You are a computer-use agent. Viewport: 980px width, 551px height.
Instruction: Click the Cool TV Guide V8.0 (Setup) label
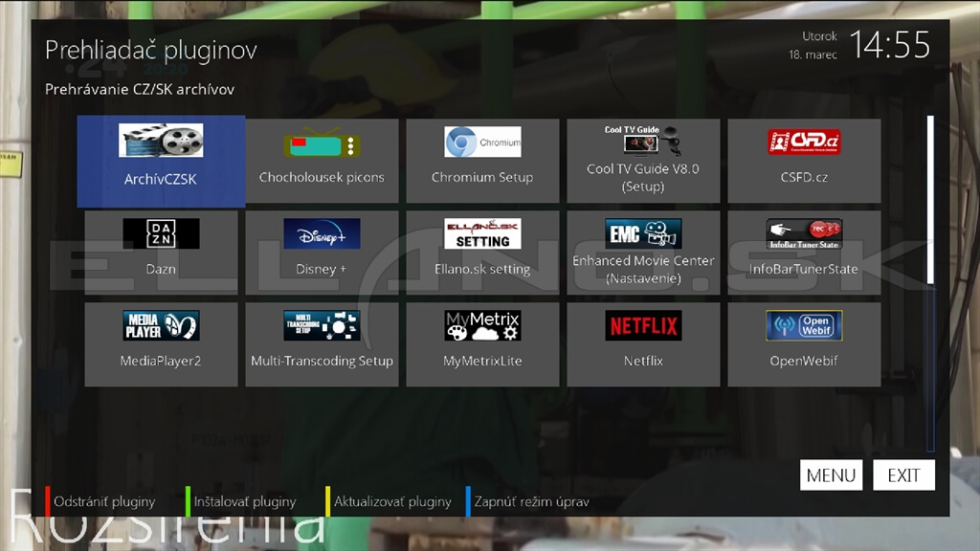[x=643, y=177]
